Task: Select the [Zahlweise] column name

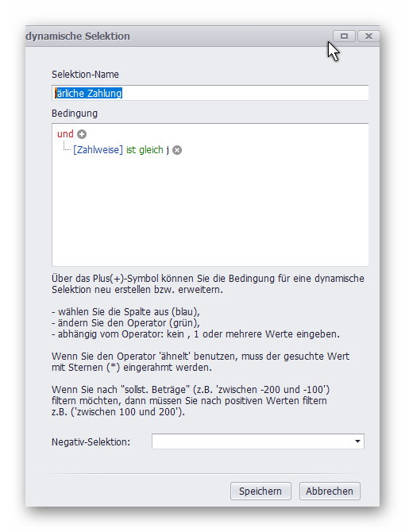Action: (x=98, y=150)
